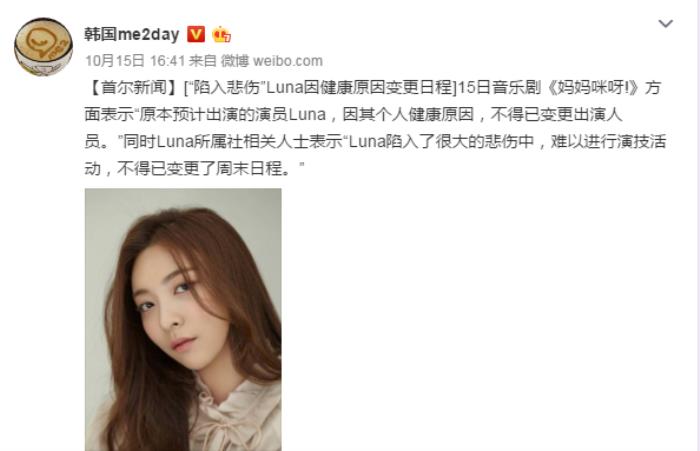Click the 因其个人健康原因 phrase
The image size is (700, 451).
click(408, 115)
